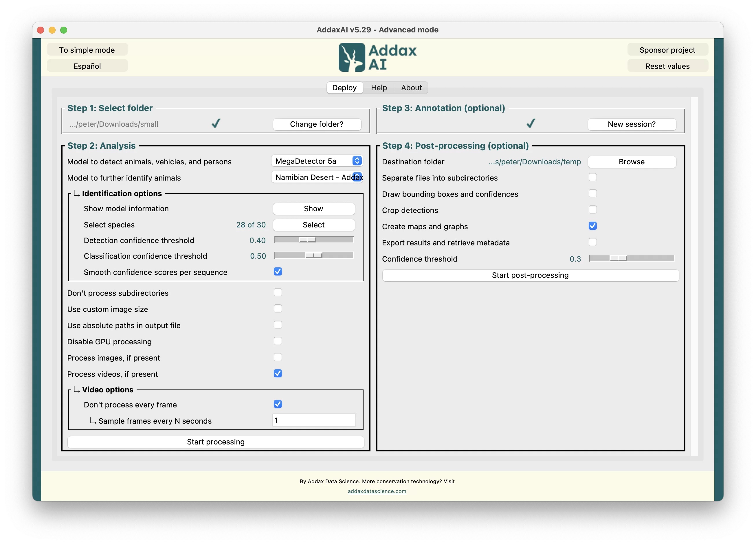Click the yellow minimize window button
The image size is (756, 544).
[52, 30]
